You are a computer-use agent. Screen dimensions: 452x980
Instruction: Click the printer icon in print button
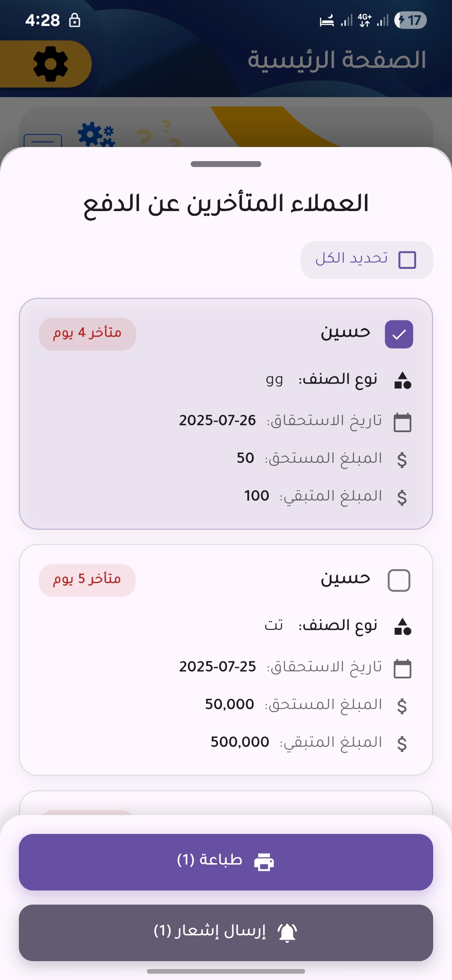[264, 862]
